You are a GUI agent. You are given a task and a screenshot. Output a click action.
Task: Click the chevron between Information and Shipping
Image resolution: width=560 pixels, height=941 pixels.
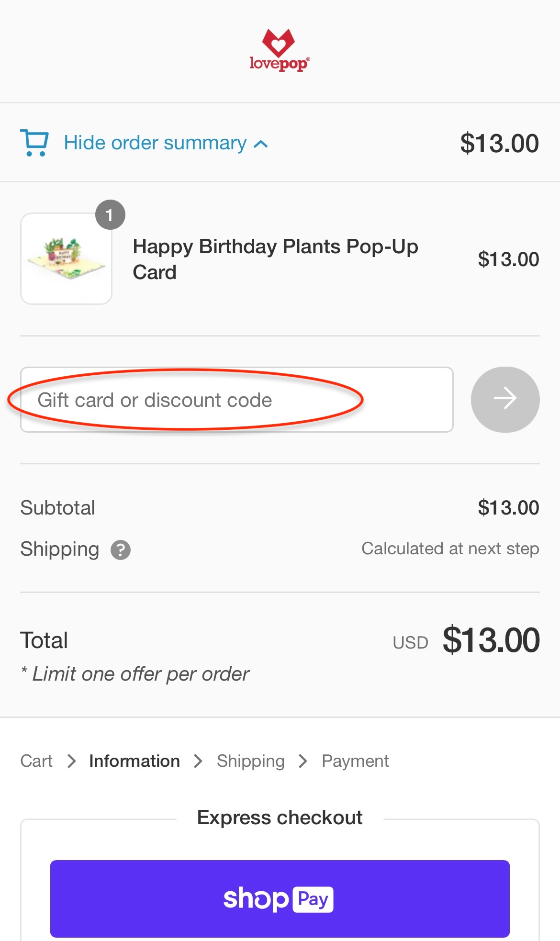(198, 761)
